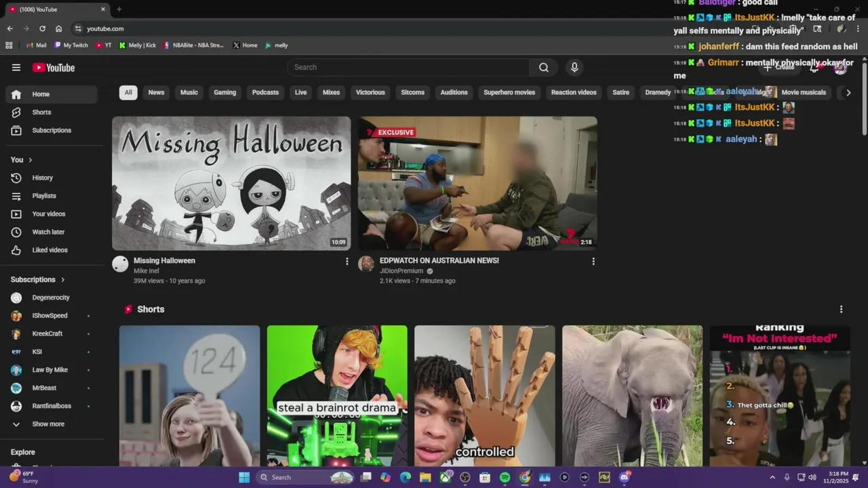Open Your videos in the sidebar
The width and height of the screenshot is (868, 488).
pyautogui.click(x=52, y=214)
